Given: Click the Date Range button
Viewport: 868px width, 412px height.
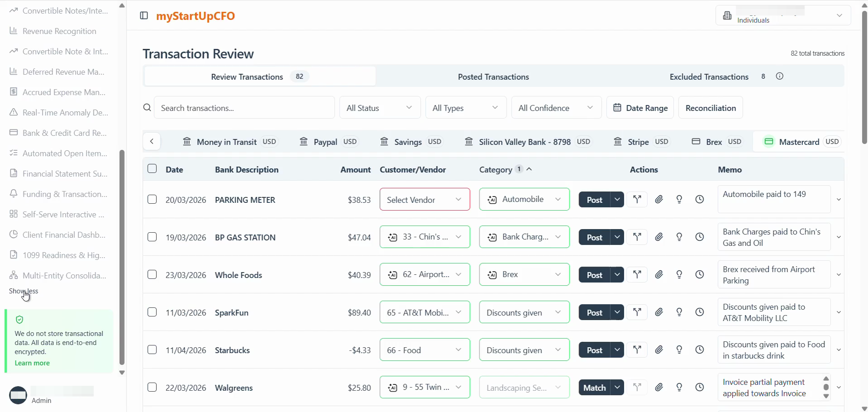Looking at the screenshot, I should click(x=640, y=108).
